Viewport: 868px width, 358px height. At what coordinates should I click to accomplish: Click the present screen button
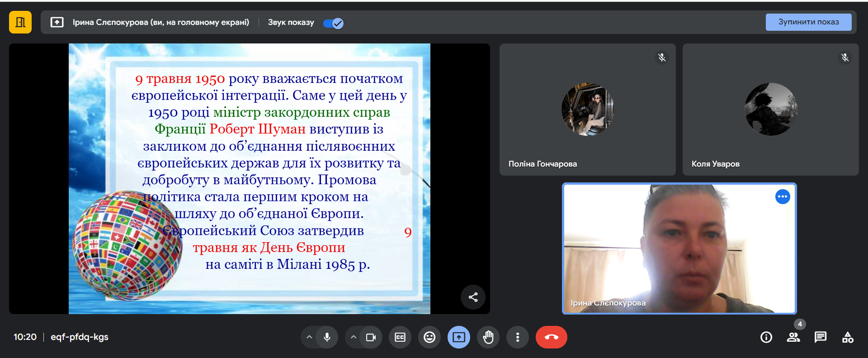coord(459,337)
